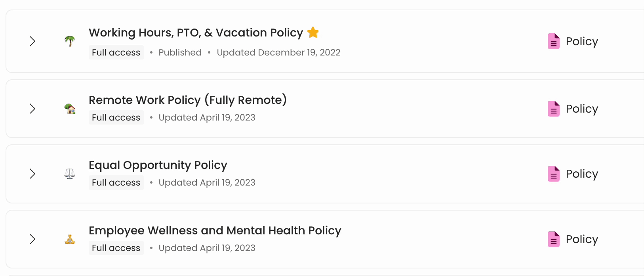
Task: Open the Policy icon beside Remote Work Policy
Action: coord(554,108)
